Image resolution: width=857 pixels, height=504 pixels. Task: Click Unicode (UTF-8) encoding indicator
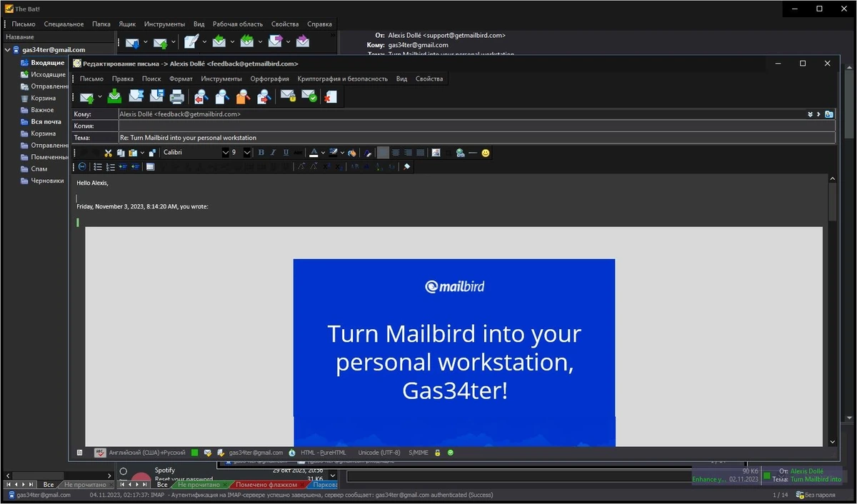[379, 453]
